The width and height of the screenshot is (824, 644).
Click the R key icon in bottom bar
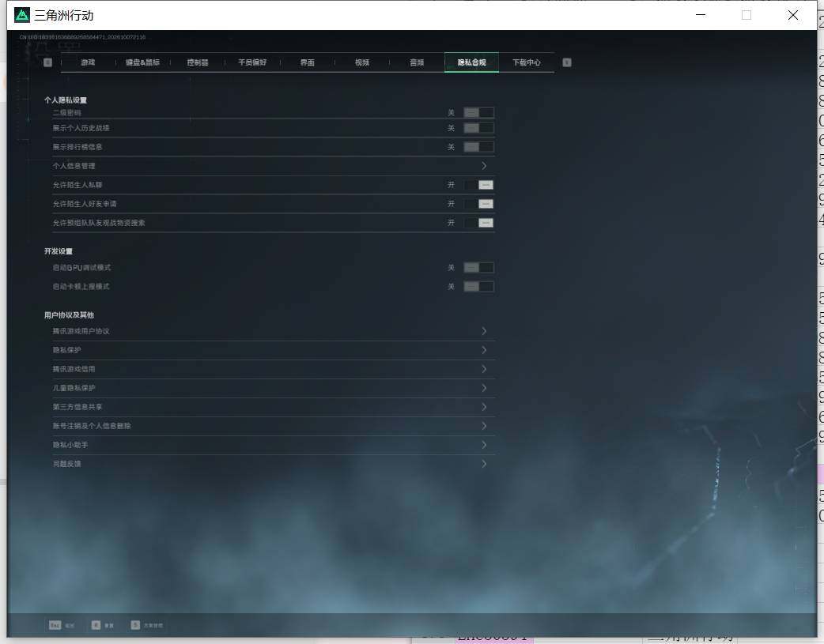coord(96,625)
